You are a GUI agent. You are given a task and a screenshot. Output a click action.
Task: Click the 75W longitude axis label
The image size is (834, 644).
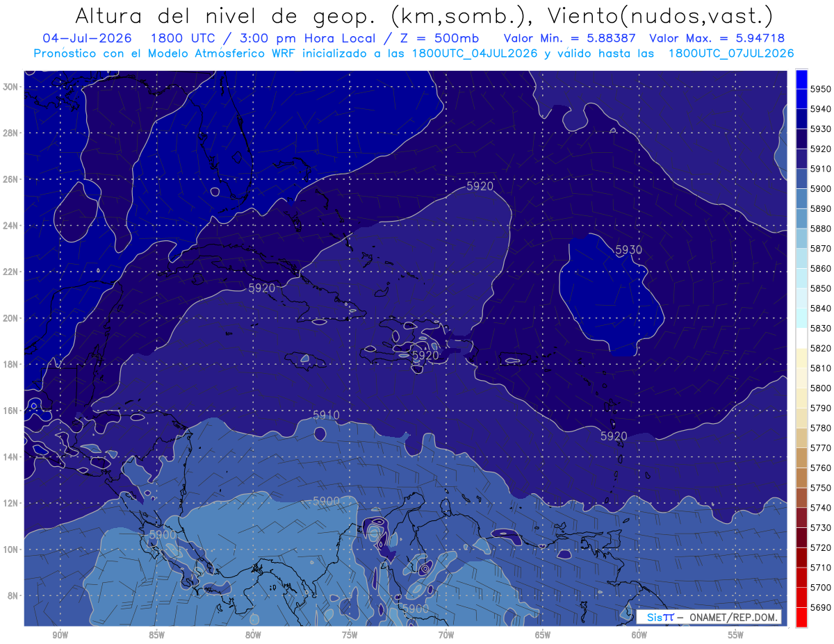350,635
